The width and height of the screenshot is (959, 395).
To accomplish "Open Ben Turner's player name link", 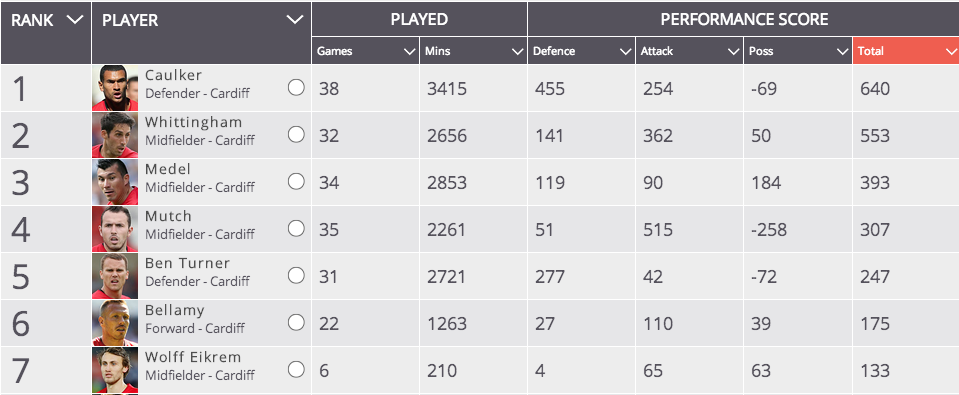I will tap(187, 264).
